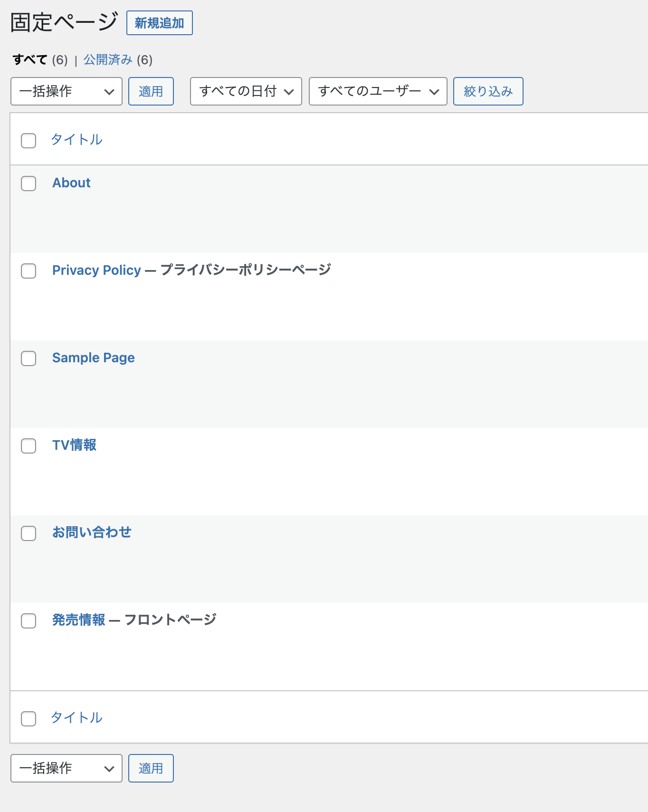Tick the Sample Page checkbox

(29, 358)
